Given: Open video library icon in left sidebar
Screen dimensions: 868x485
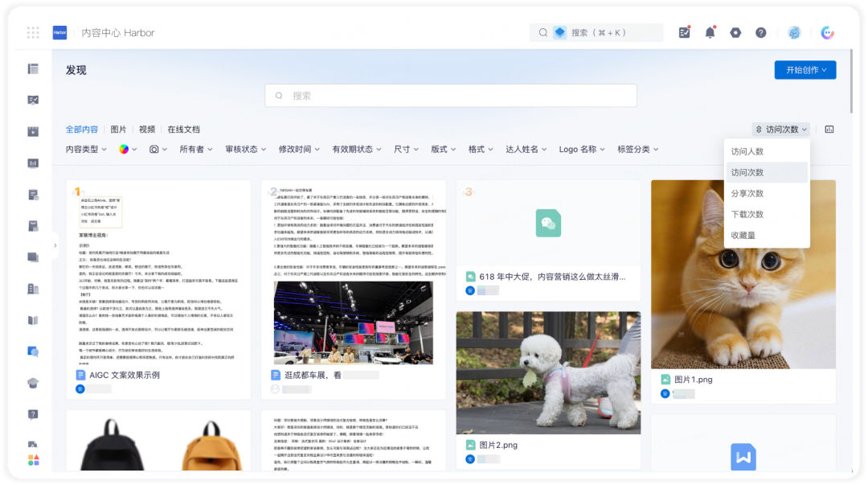Looking at the screenshot, I should click(x=33, y=131).
